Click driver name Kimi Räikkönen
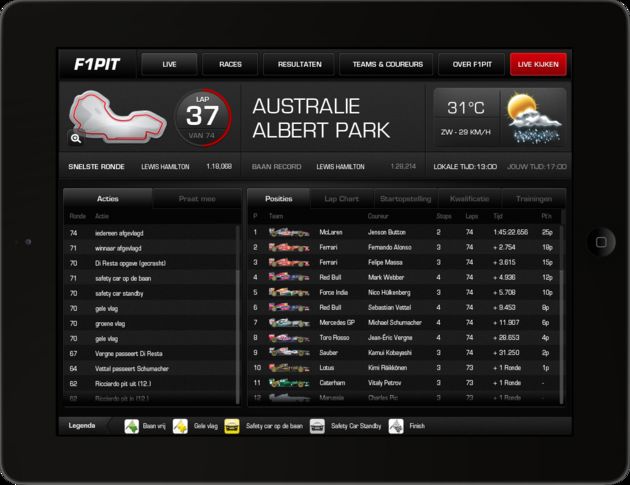Image resolution: width=630 pixels, height=485 pixels. [x=388, y=368]
